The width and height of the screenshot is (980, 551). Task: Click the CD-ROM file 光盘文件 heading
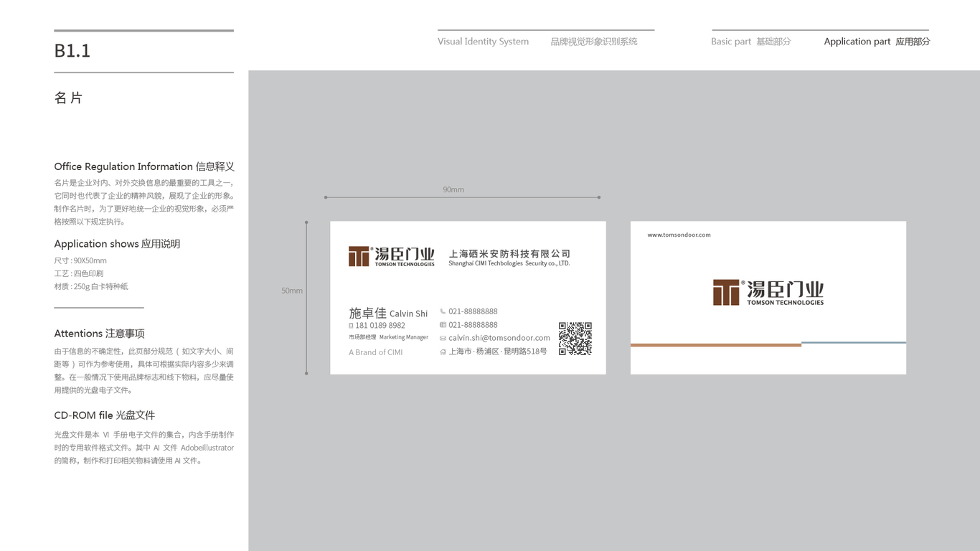tap(105, 415)
